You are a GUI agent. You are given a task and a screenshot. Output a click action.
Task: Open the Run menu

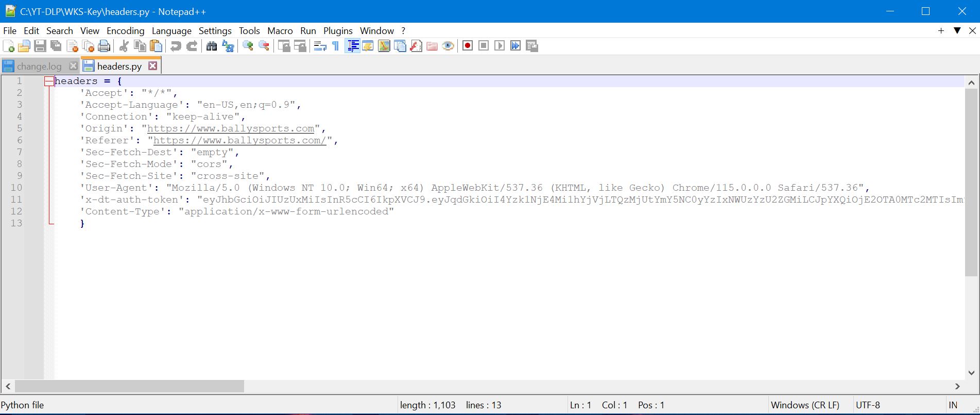[308, 31]
